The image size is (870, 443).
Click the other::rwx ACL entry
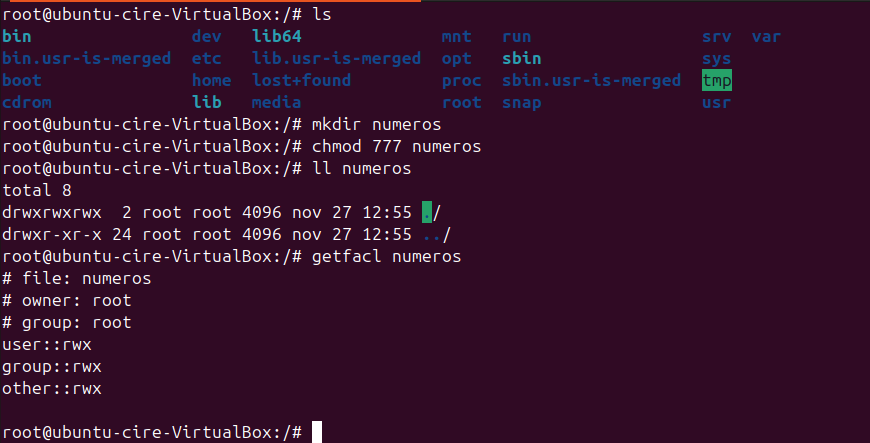click(52, 388)
